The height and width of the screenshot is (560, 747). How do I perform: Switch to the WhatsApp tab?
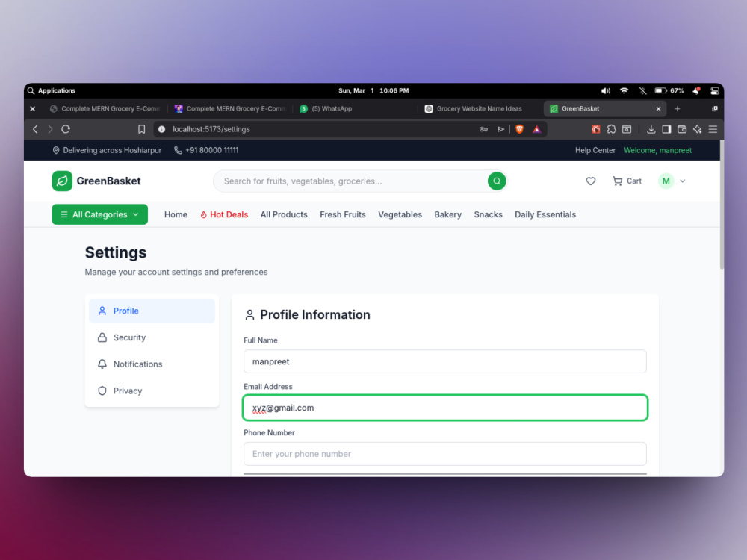(332, 108)
